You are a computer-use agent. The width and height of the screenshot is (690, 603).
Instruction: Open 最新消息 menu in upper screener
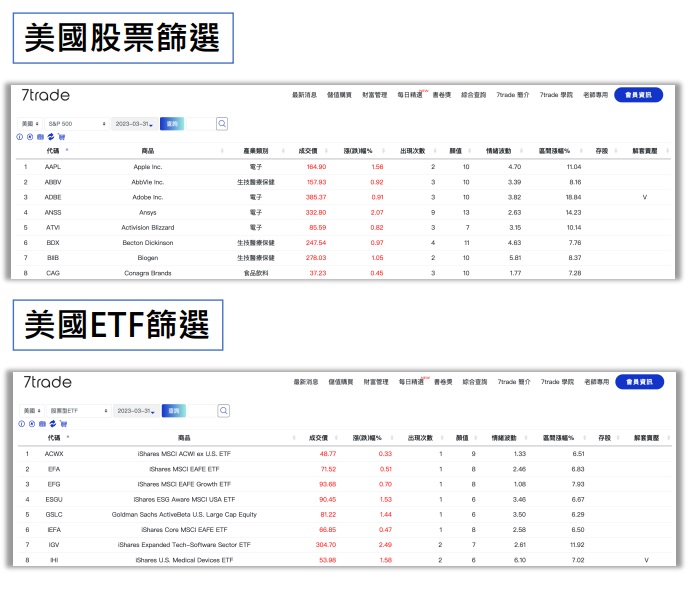point(305,95)
